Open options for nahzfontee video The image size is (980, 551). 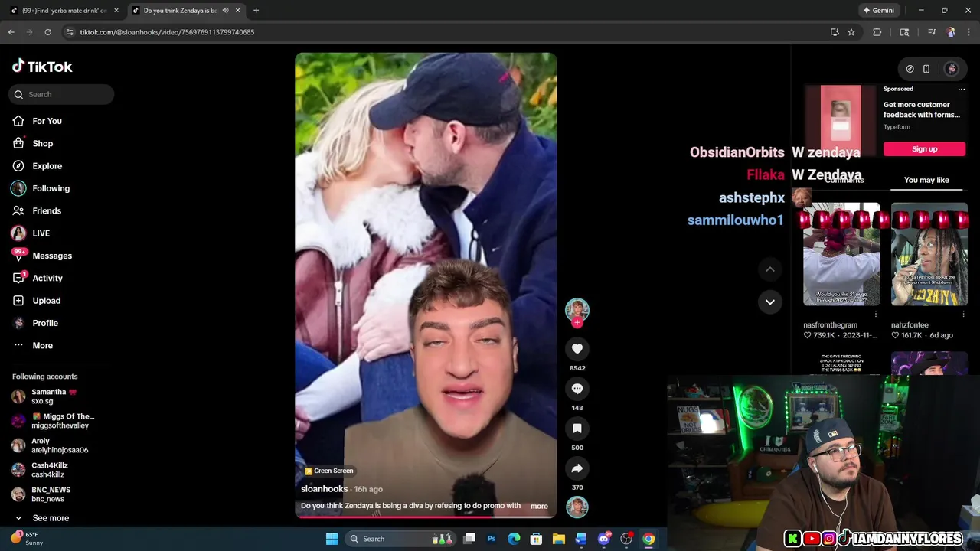963,314
